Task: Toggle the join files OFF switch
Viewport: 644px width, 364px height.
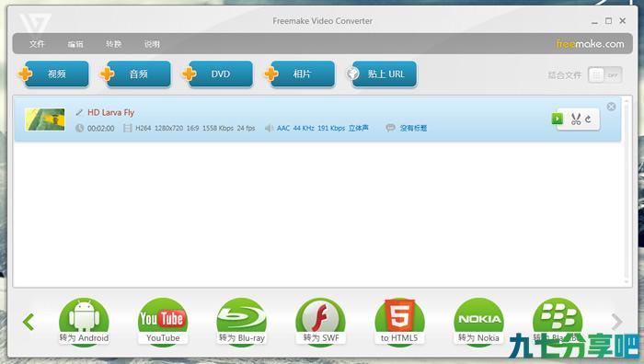Action: [x=604, y=75]
